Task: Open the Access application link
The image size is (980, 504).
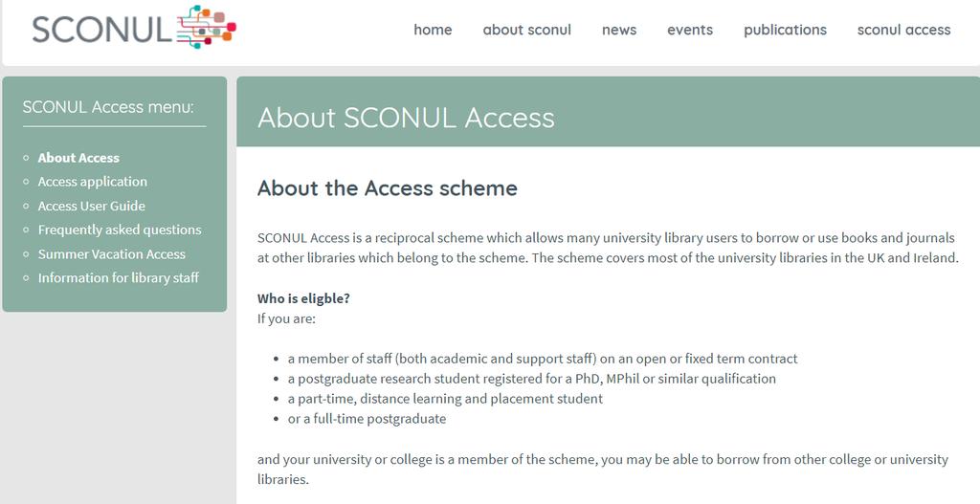Action: (93, 182)
